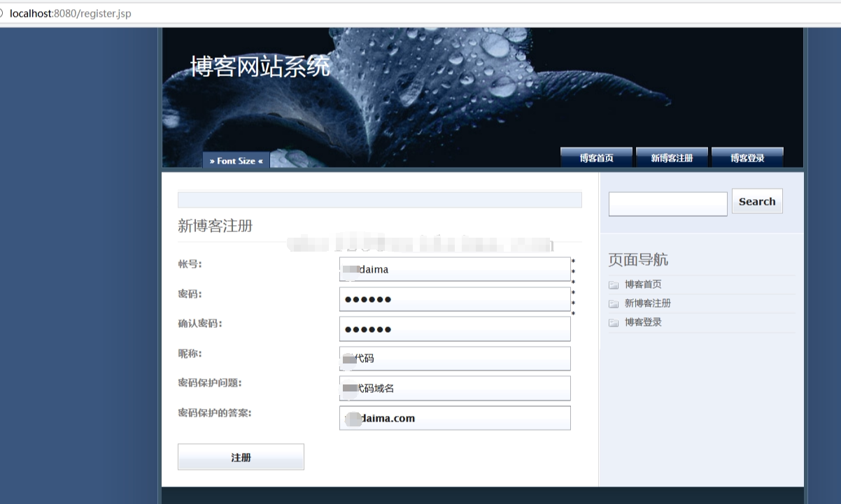Click the 帐号 input field

455,269
